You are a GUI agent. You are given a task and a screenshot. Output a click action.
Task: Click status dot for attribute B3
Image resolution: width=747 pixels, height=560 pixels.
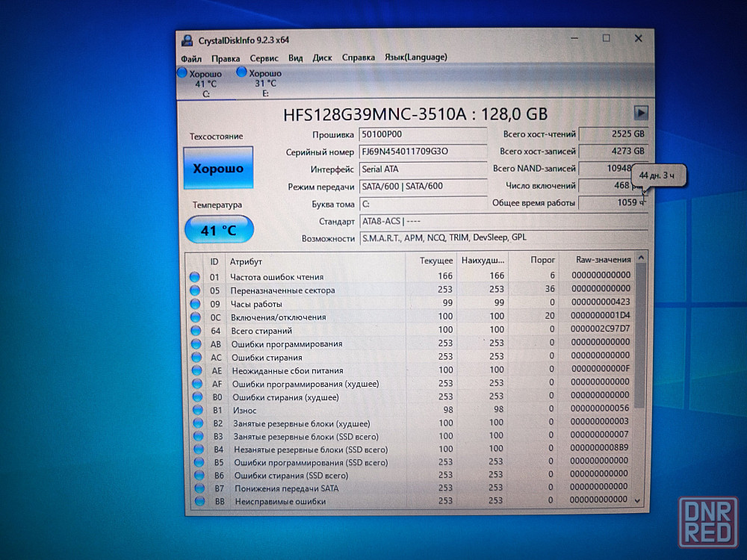pyautogui.click(x=198, y=436)
